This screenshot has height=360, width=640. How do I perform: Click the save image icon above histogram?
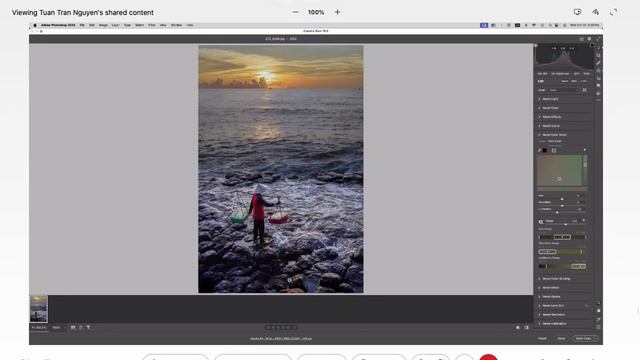click(581, 39)
